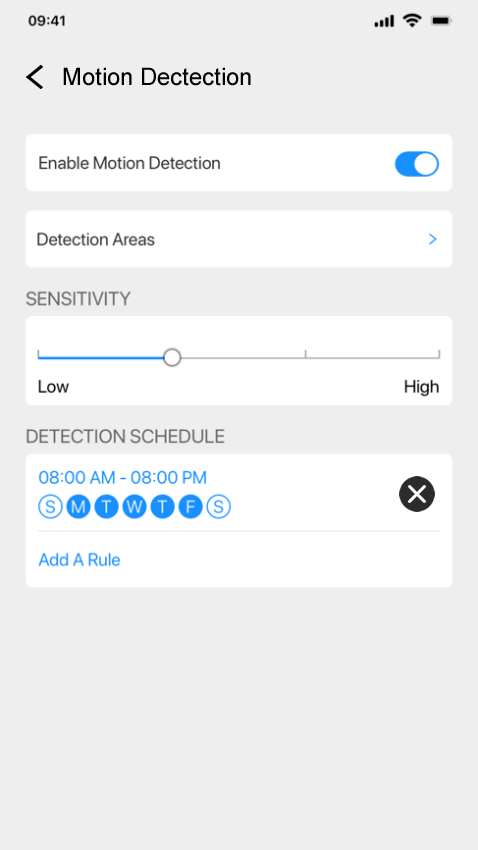Viewport: 478px width, 850px height.
Task: Toggle the M (Monday) day circle
Action: [x=79, y=507]
